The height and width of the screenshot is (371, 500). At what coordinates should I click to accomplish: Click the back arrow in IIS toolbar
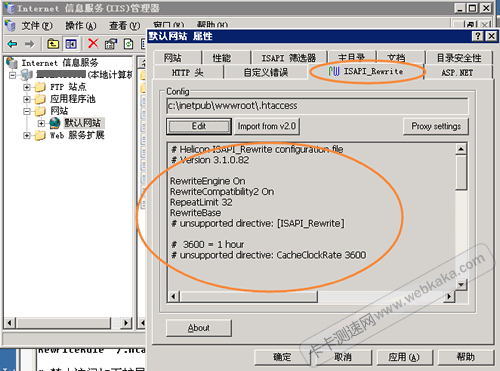pyautogui.click(x=12, y=44)
